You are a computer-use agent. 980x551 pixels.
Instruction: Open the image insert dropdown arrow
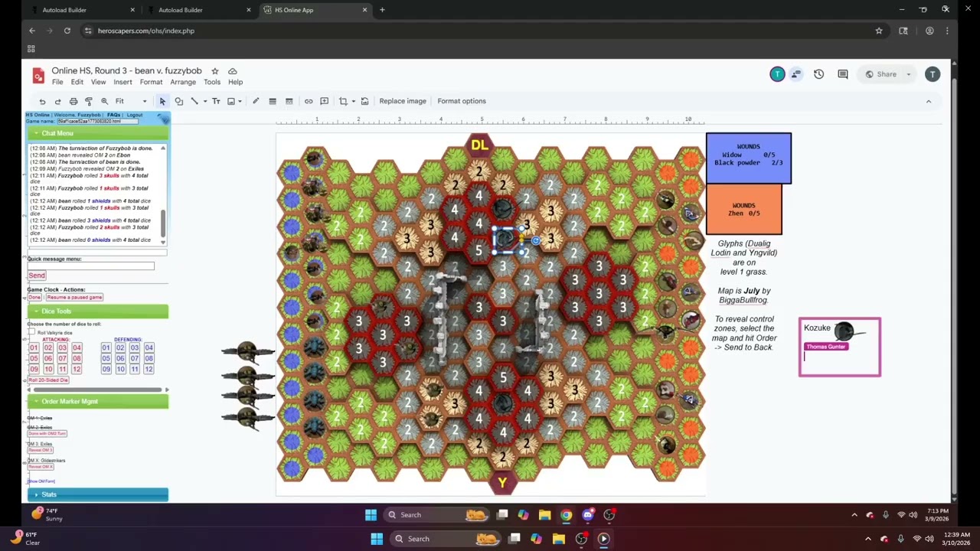click(x=240, y=101)
